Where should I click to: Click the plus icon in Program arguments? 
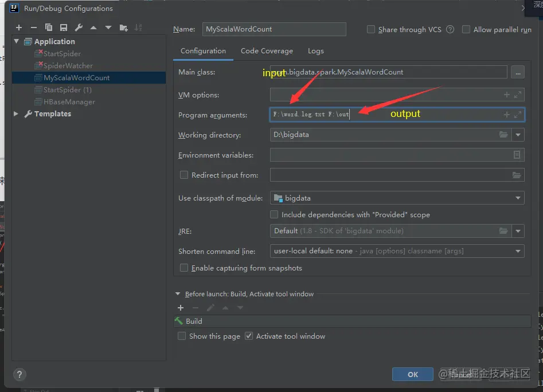tap(507, 115)
